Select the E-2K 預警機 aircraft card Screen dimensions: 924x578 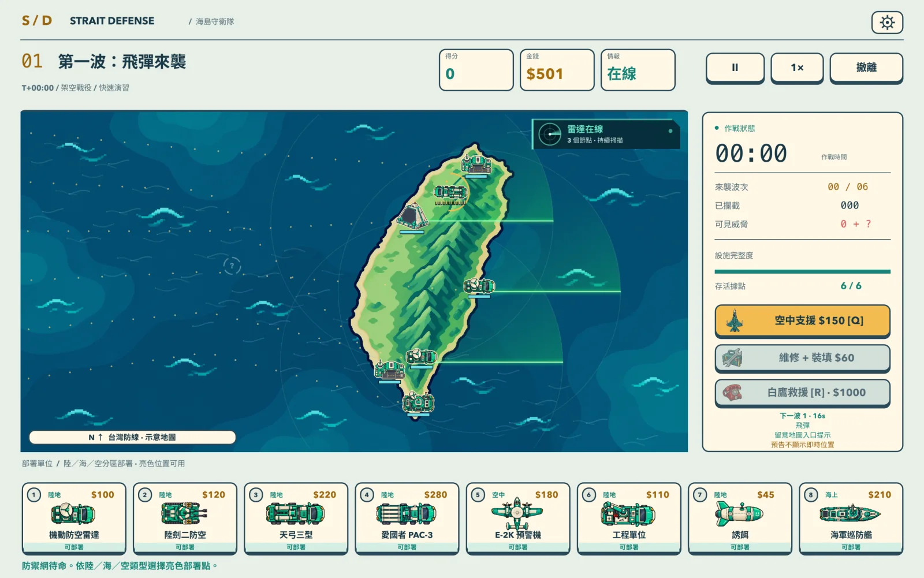tap(518, 518)
